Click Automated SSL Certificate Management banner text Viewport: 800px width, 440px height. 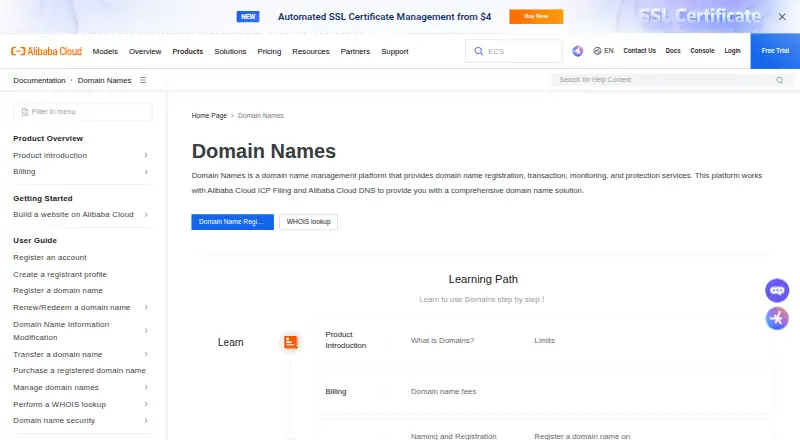click(384, 17)
